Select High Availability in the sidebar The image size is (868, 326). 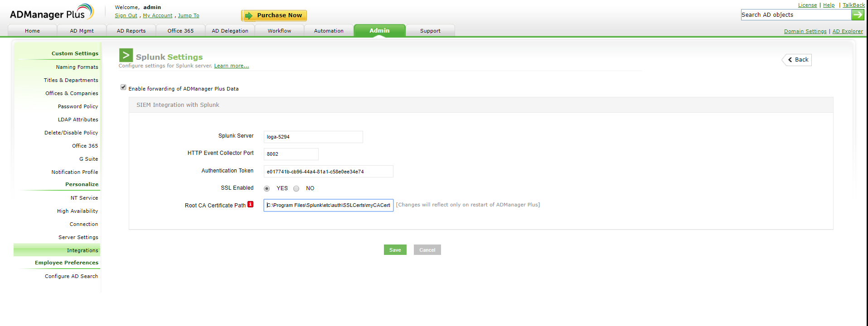[78, 211]
